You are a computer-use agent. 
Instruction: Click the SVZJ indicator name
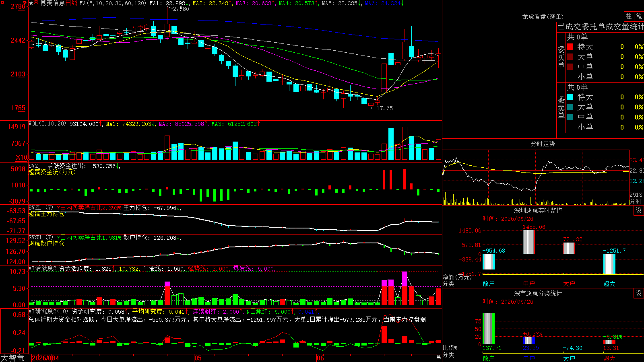coord(35,166)
